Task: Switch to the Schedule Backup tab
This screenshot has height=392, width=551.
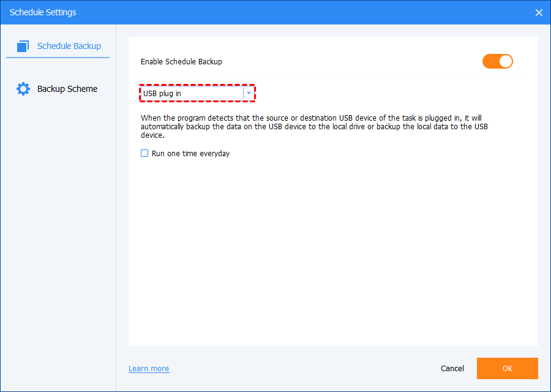Action: coord(69,46)
